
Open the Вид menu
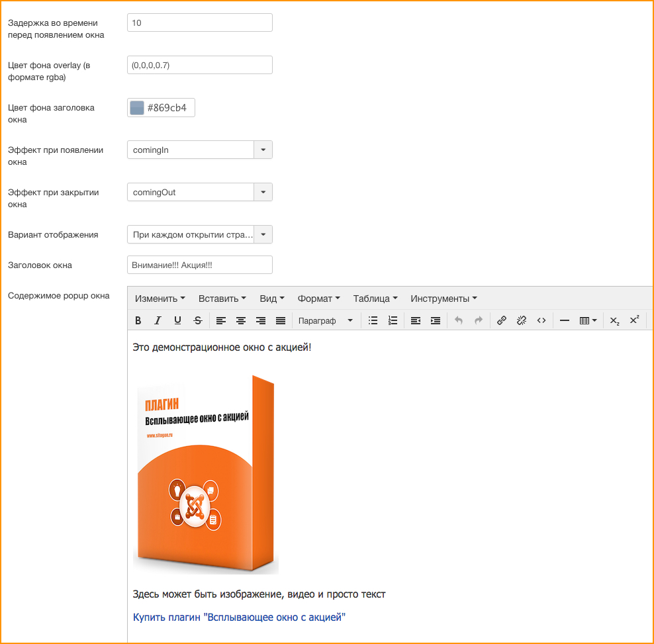tap(272, 299)
